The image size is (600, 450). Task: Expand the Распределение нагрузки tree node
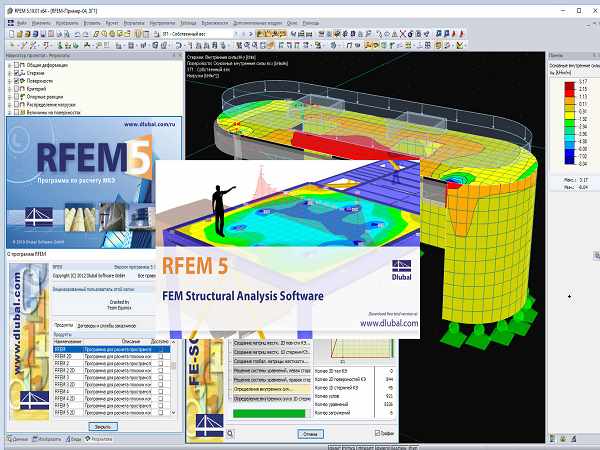click(10, 105)
